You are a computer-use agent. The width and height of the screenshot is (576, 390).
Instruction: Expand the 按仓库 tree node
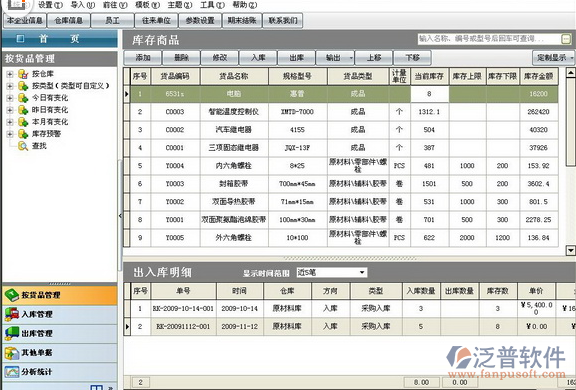(10, 74)
